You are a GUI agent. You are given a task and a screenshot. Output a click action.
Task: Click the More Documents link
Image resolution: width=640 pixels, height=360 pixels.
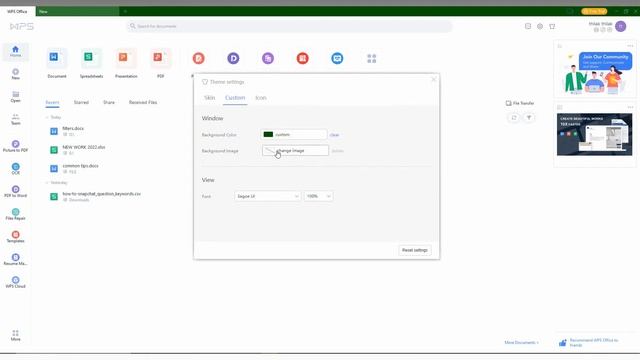521,342
